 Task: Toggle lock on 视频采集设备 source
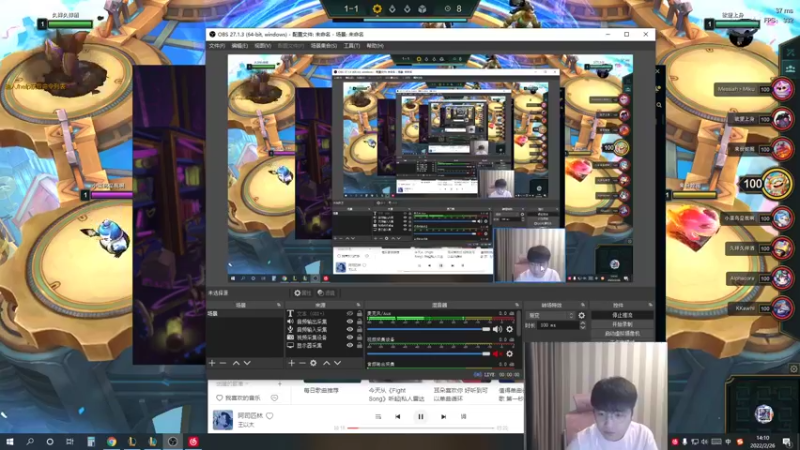[359, 337]
